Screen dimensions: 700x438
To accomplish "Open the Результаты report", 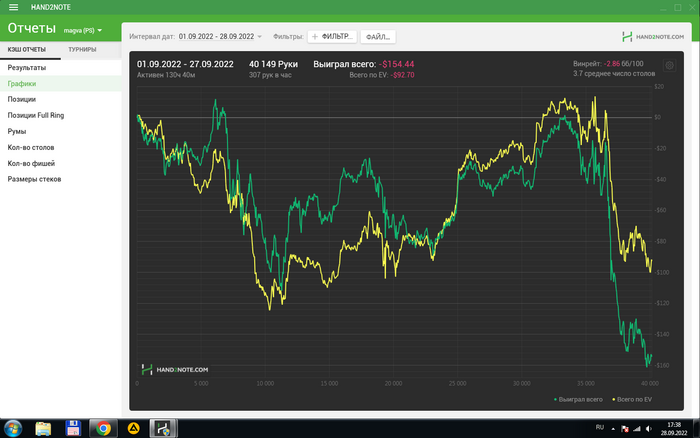I will [60, 67].
